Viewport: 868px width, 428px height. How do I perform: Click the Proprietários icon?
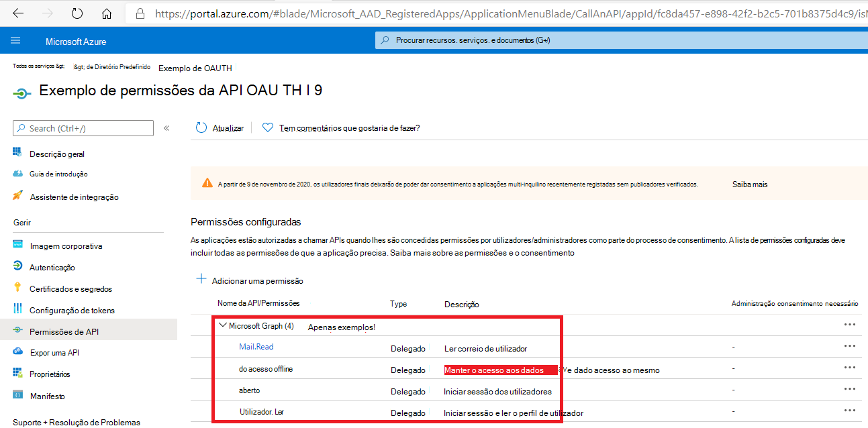coord(17,373)
